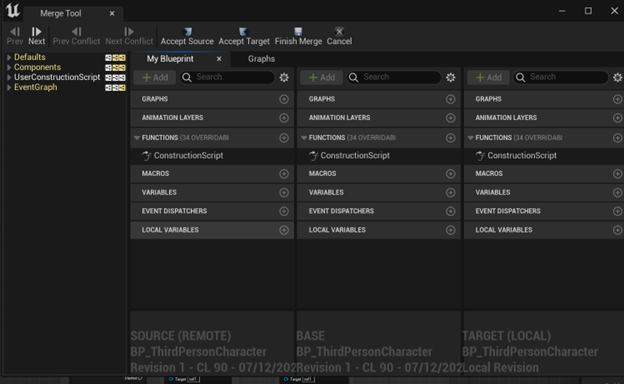Viewport: 624px width, 384px height.
Task: Click Add in the Base panel
Action: click(x=322, y=77)
